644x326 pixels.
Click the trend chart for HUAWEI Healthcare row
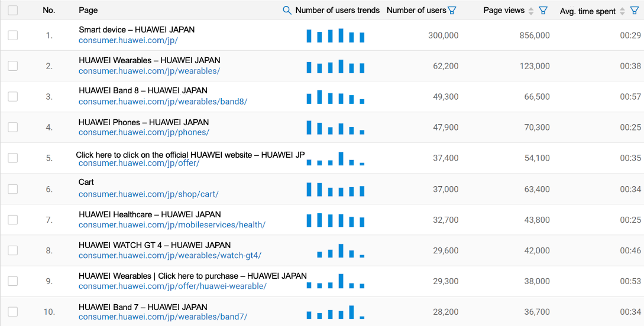point(335,220)
